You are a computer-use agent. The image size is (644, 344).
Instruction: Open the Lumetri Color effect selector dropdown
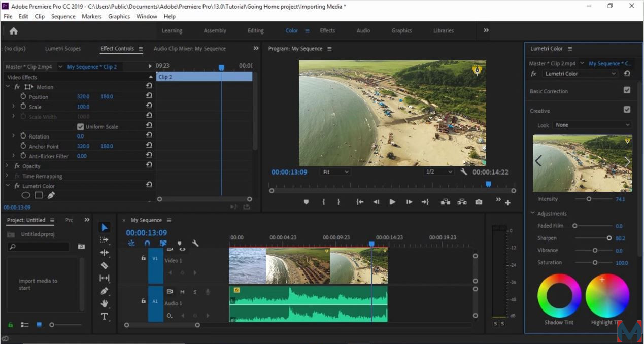click(580, 74)
